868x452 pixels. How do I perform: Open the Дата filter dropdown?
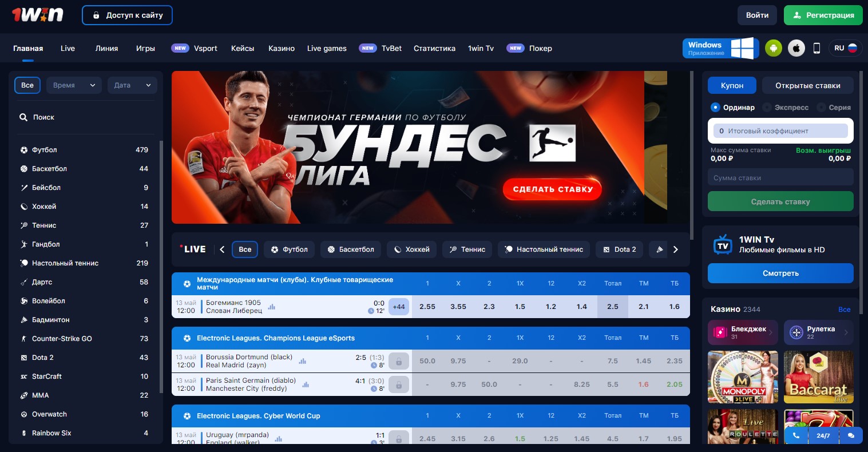coord(132,85)
